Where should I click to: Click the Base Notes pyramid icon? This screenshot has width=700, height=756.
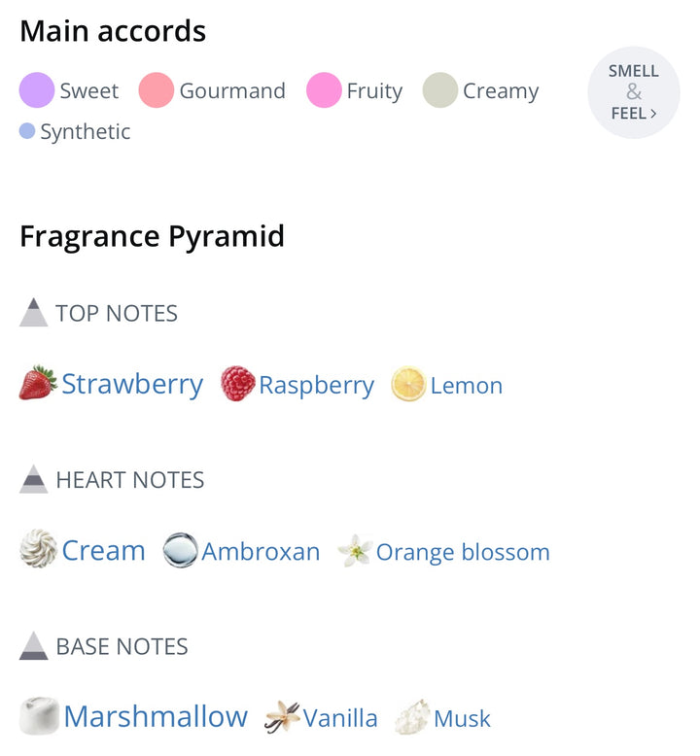(34, 646)
